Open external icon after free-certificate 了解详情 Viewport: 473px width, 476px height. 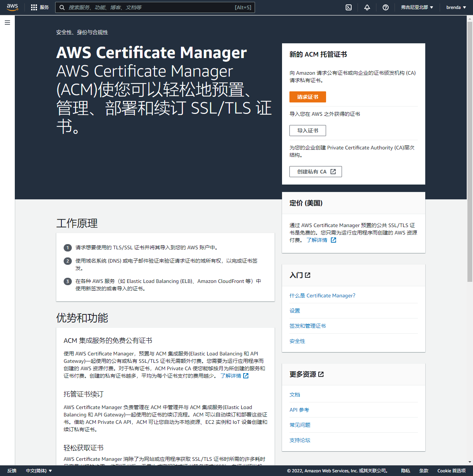point(246,376)
